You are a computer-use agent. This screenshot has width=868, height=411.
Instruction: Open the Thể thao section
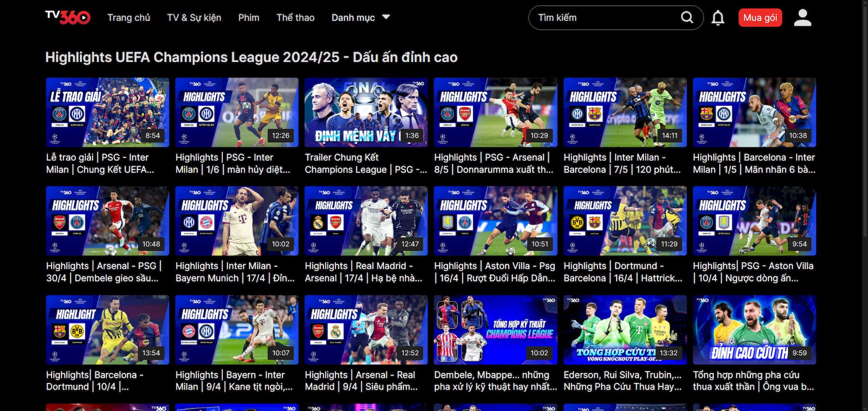tap(295, 18)
